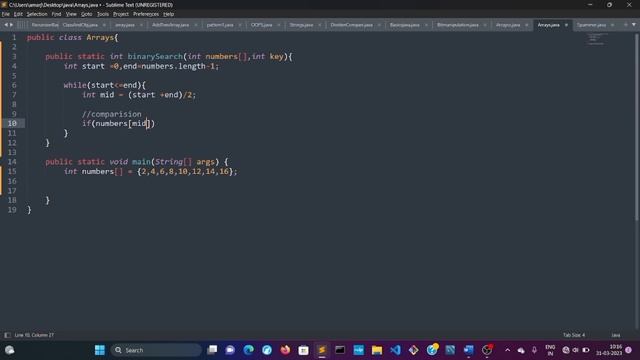Image resolution: width=640 pixels, height=360 pixels.
Task: Close the array.java tab
Action: click(x=141, y=25)
